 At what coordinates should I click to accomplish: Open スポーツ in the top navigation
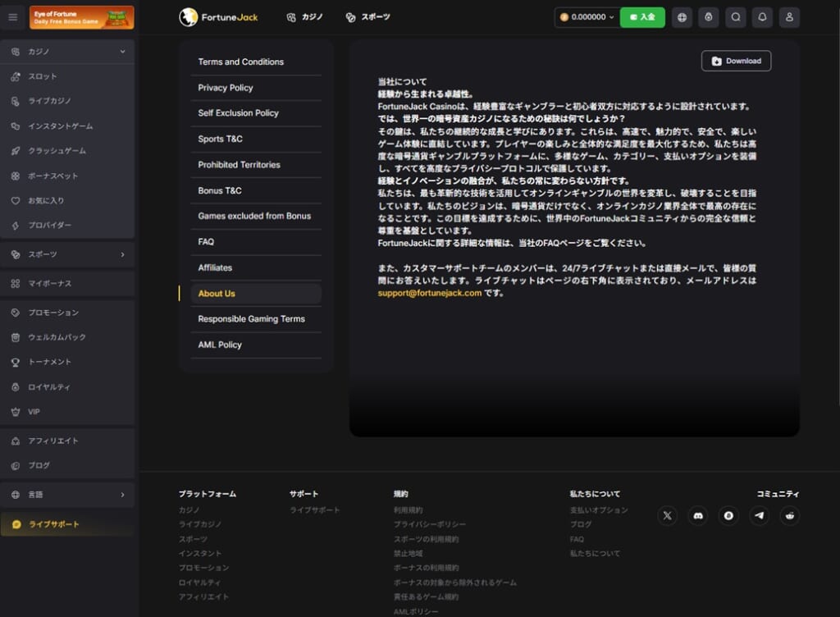coord(368,17)
